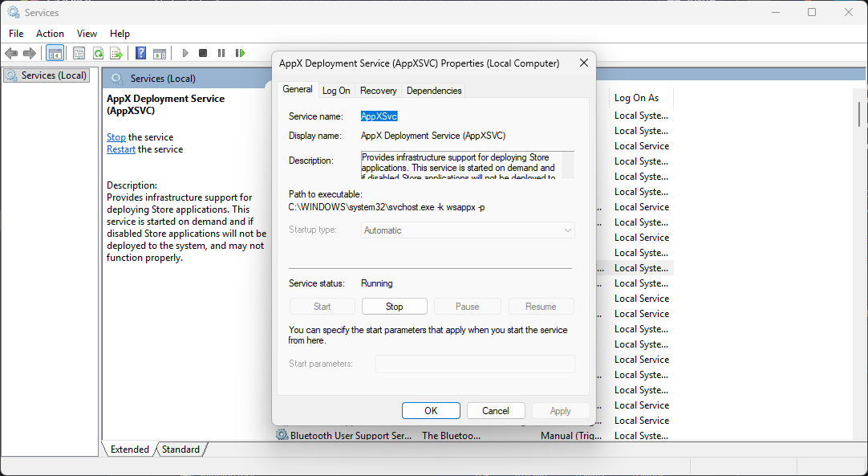Select the Dependencies tab
Image resolution: width=868 pixels, height=476 pixels.
click(434, 91)
